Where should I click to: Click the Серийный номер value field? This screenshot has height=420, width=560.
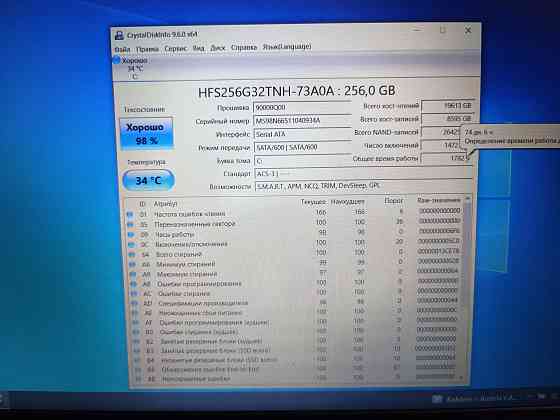[302, 121]
